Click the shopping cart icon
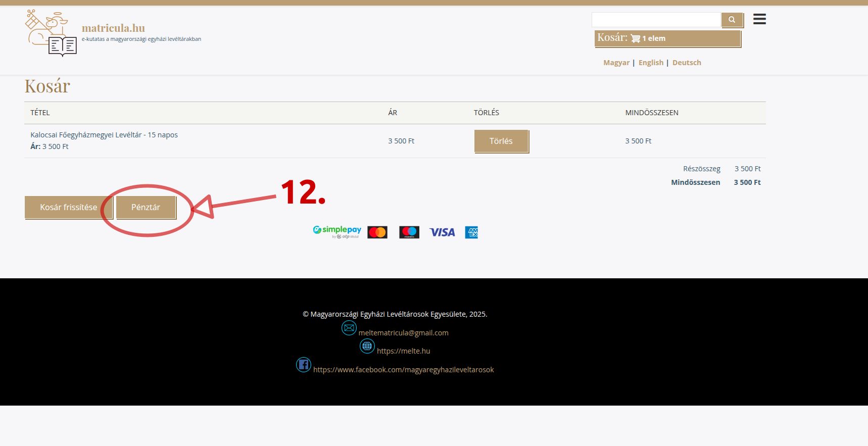Image resolution: width=868 pixels, height=446 pixels. click(635, 38)
